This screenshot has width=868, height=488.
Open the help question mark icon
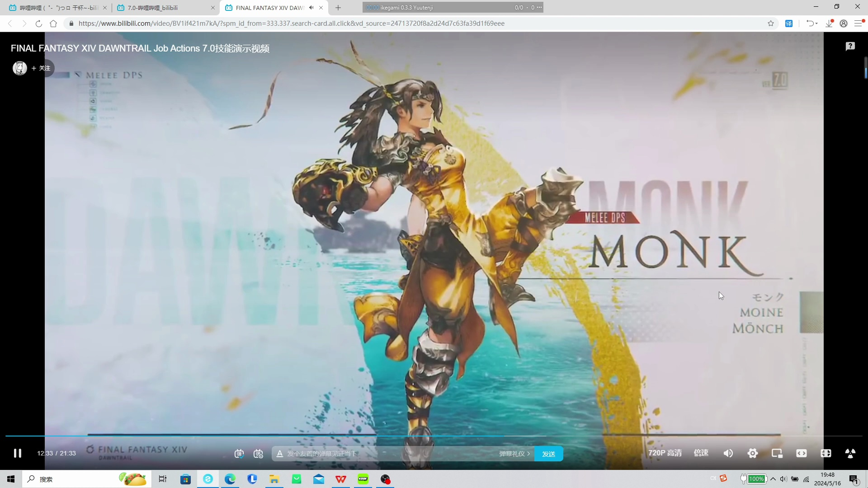pos(850,46)
